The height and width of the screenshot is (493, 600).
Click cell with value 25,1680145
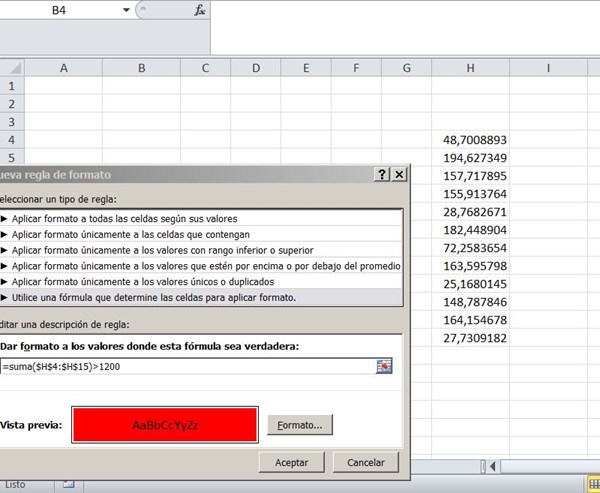click(x=470, y=284)
